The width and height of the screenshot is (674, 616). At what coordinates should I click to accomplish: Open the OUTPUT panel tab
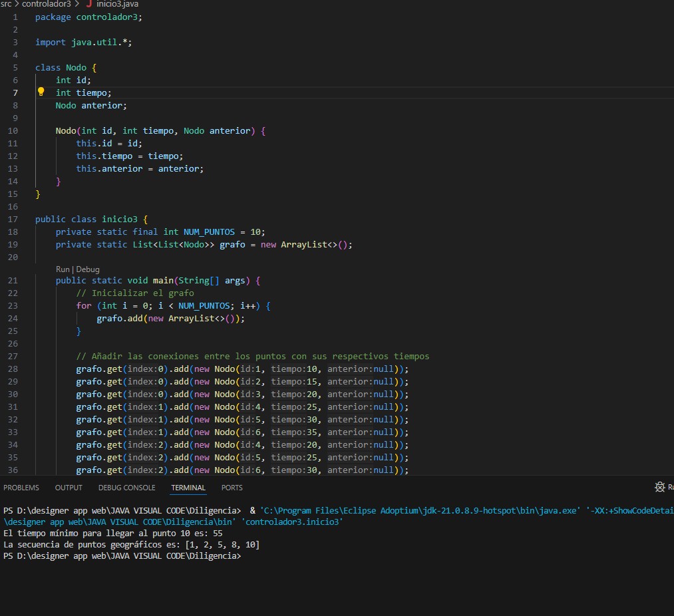(x=69, y=488)
